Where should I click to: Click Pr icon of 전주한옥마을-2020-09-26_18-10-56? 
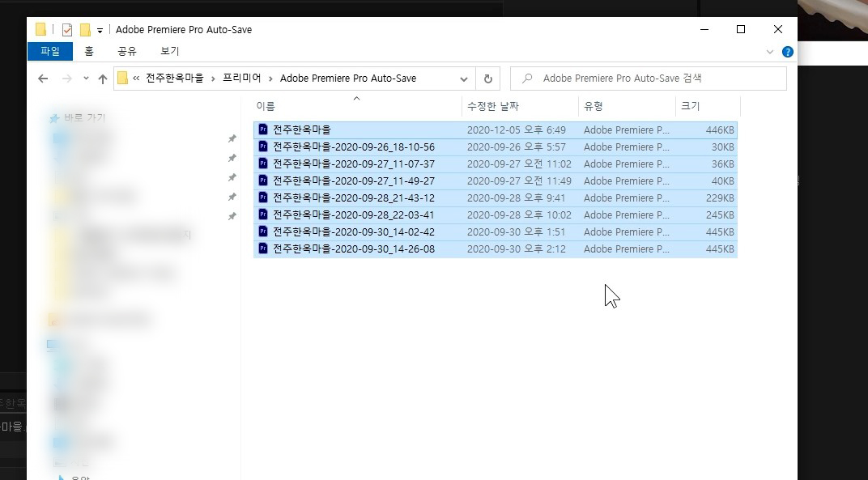263,147
